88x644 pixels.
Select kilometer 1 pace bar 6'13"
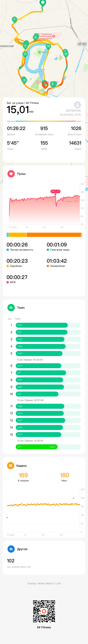pyautogui.click(x=42, y=325)
